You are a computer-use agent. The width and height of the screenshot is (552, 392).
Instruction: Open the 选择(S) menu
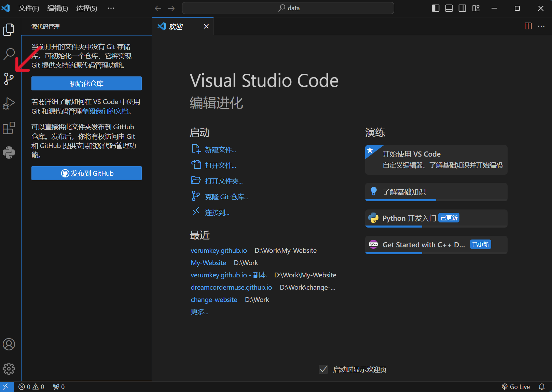(x=87, y=8)
